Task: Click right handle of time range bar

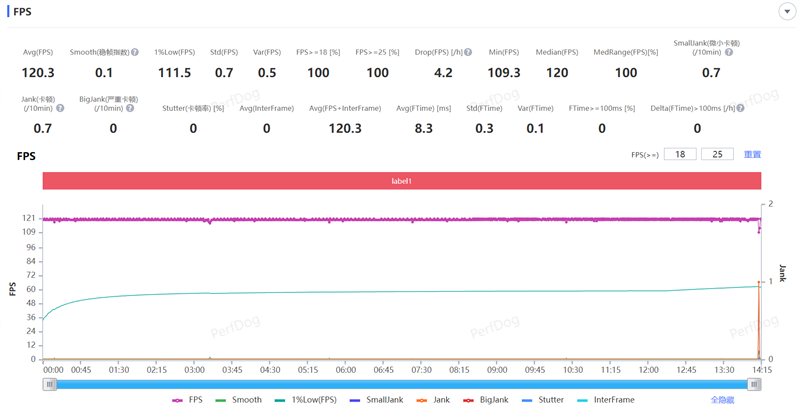Action: pyautogui.click(x=754, y=384)
